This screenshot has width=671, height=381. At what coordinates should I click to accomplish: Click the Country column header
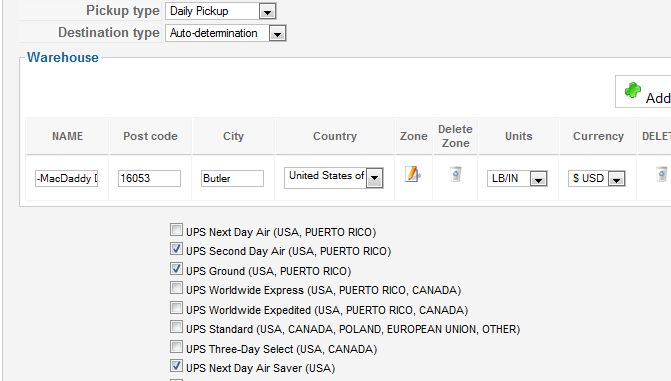[x=335, y=136]
